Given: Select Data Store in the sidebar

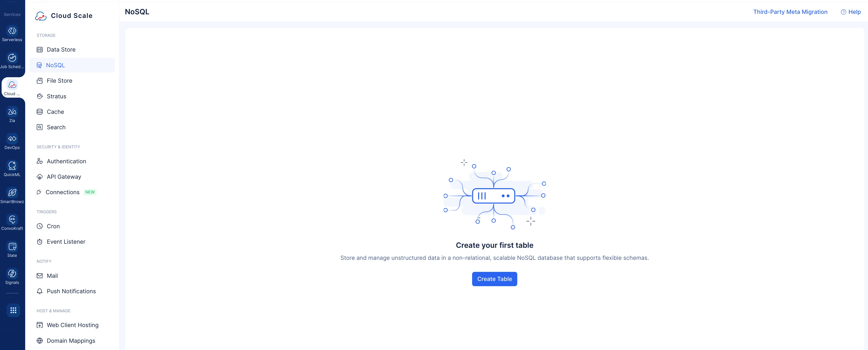Looking at the screenshot, I should click(61, 50).
